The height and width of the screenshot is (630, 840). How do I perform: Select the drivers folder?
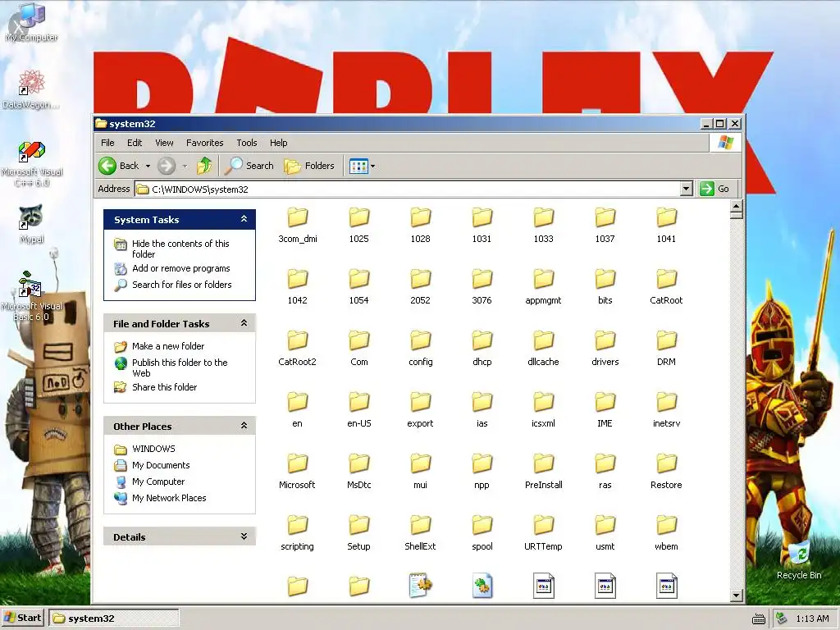(605, 349)
